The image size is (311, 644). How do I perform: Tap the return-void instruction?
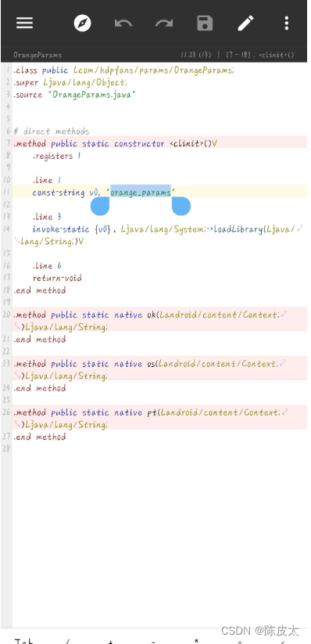click(x=57, y=278)
